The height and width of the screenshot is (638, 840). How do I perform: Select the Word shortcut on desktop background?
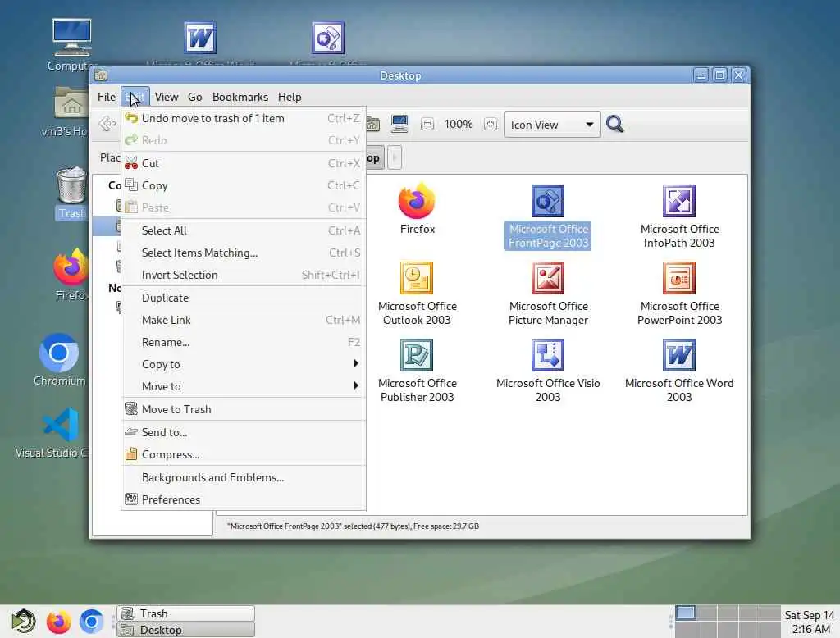(x=200, y=38)
